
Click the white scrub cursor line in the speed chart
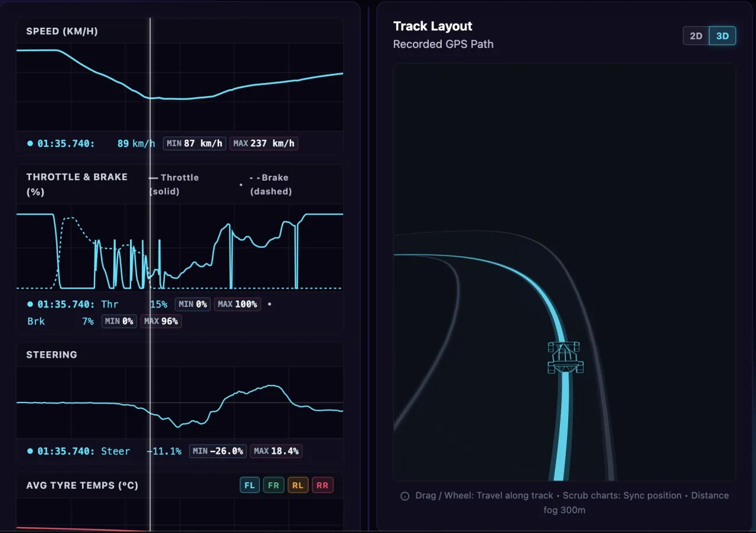click(x=150, y=86)
